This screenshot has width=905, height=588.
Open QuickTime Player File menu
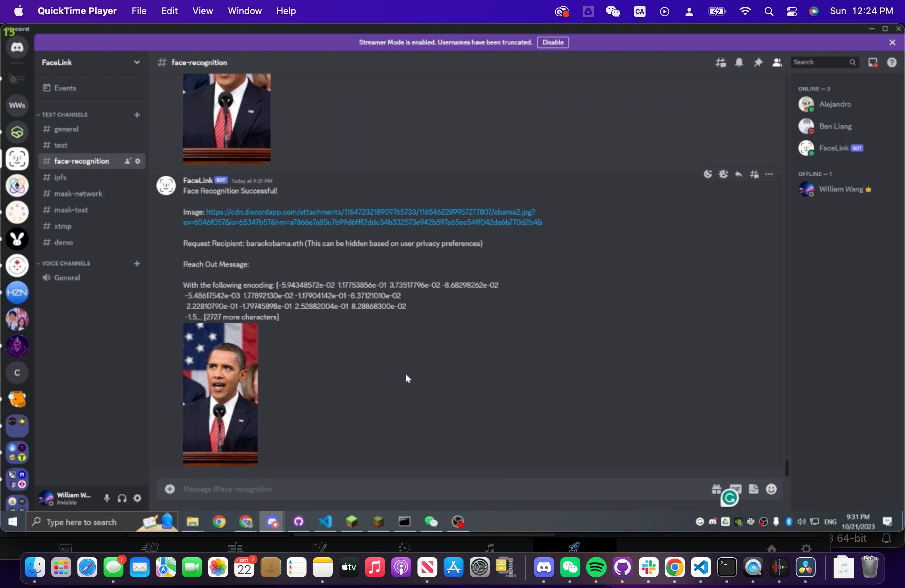(x=139, y=11)
